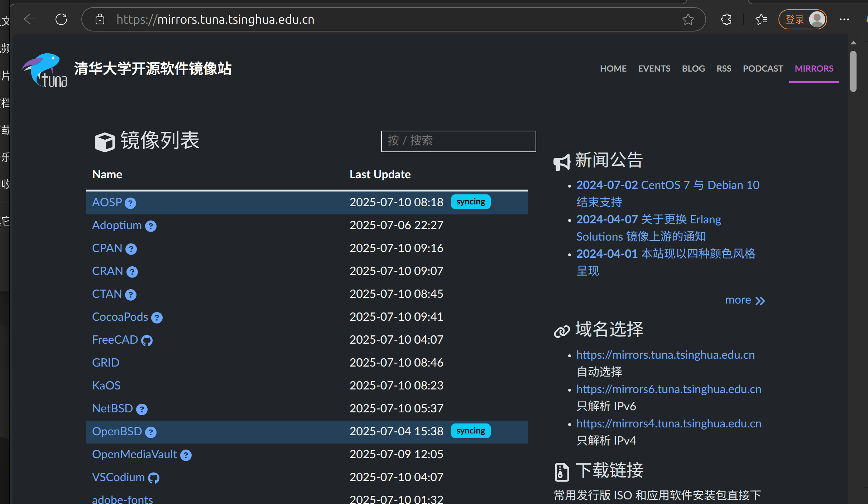Open the PODCAST nav item
The height and width of the screenshot is (504, 868).
point(763,68)
